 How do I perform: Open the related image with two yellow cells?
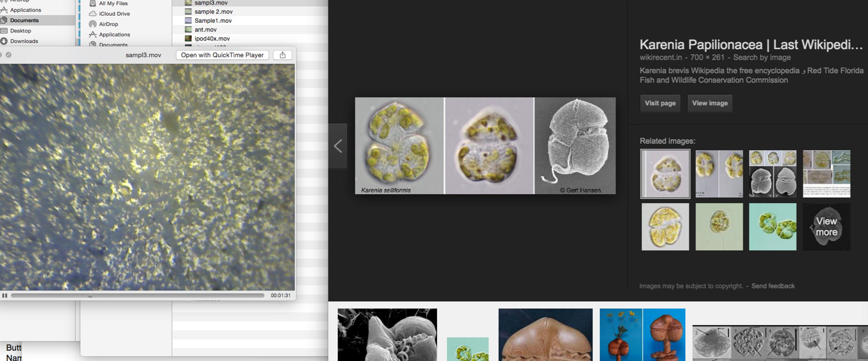[x=719, y=173]
